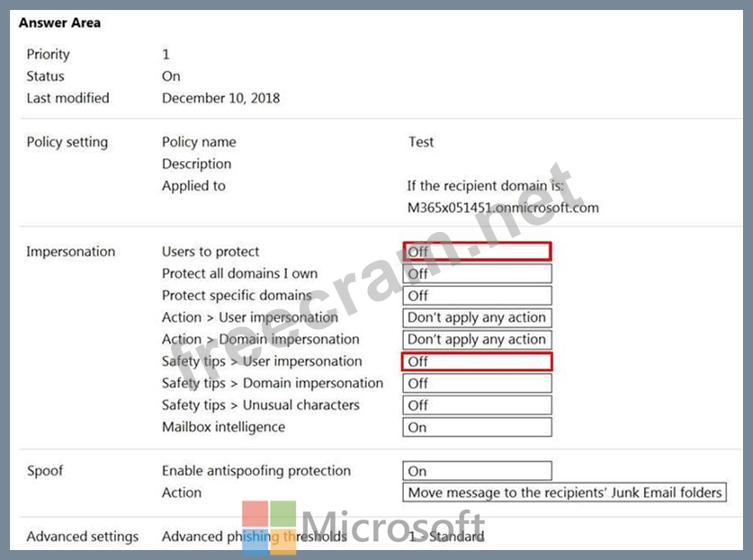
Task: Click the Spoof section label
Action: click(44, 471)
